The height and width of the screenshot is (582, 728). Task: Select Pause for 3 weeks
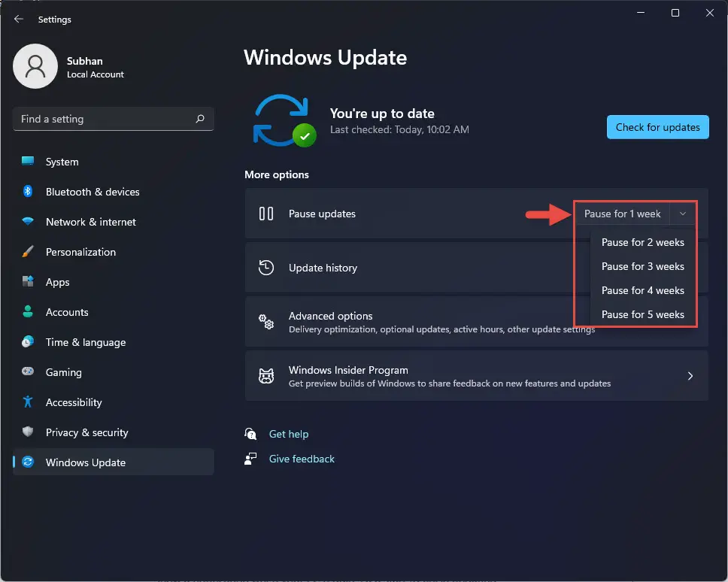pos(642,266)
